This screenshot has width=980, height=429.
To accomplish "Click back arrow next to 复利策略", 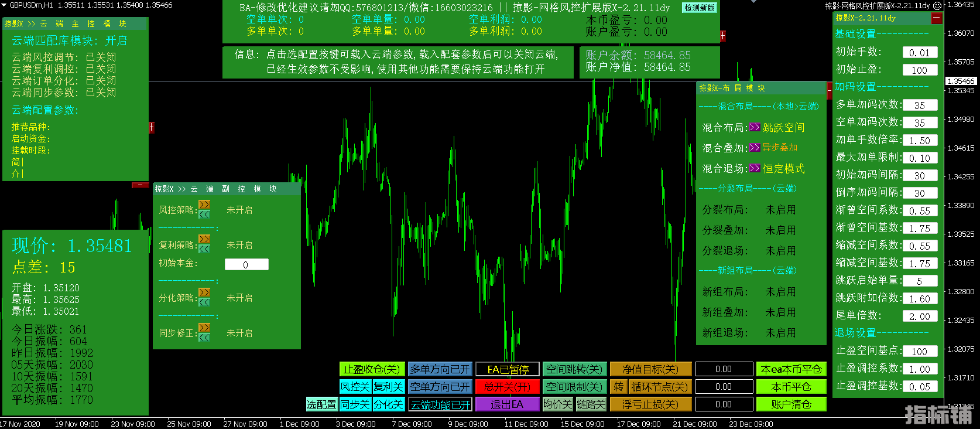I will point(204,249).
